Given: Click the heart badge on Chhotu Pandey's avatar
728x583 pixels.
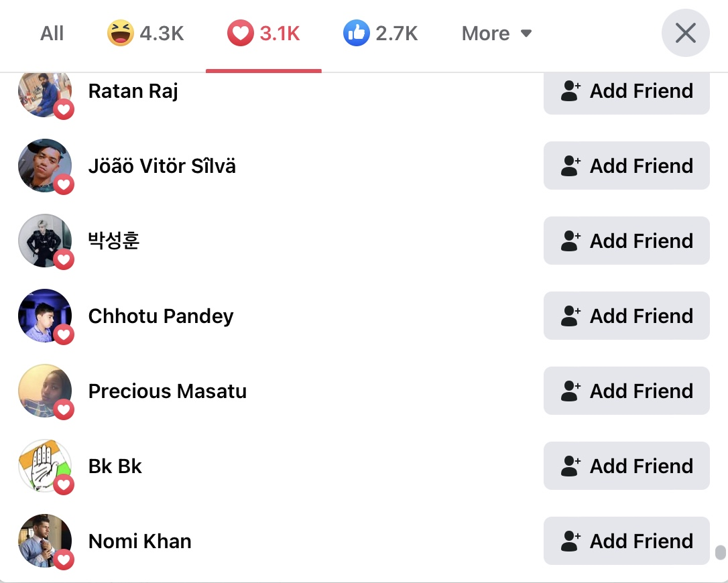Looking at the screenshot, I should tap(64, 334).
